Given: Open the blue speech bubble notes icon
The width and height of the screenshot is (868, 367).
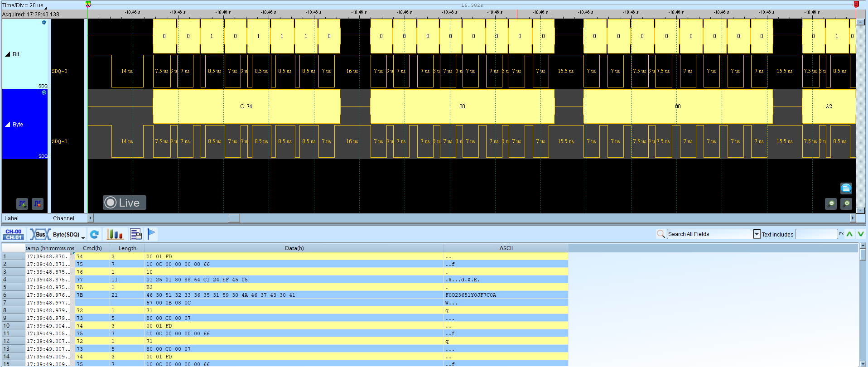Looking at the screenshot, I should (846, 188).
